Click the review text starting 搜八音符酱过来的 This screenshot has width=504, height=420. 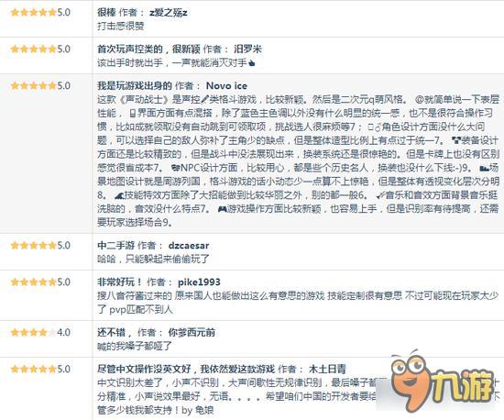coord(298,303)
